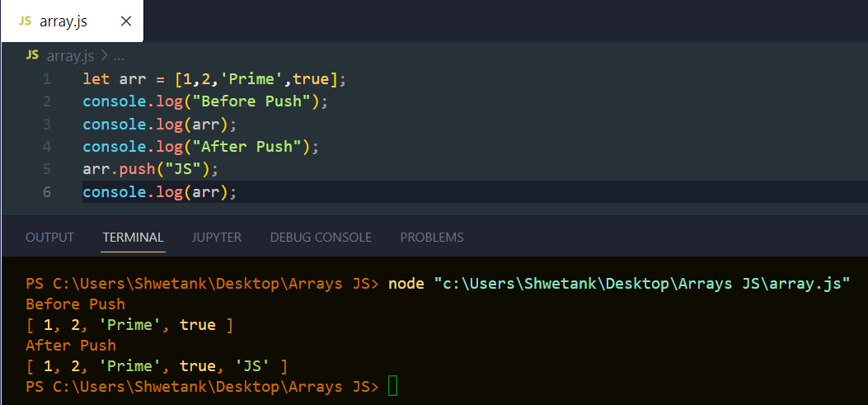Click the console.log(arr) statement on line 3

[159, 125]
